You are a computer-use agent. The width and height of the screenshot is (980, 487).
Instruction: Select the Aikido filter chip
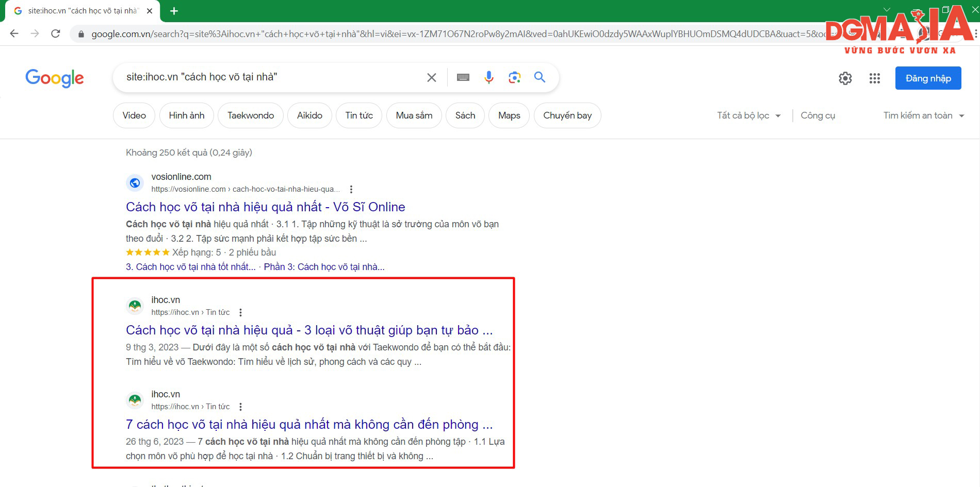(309, 115)
